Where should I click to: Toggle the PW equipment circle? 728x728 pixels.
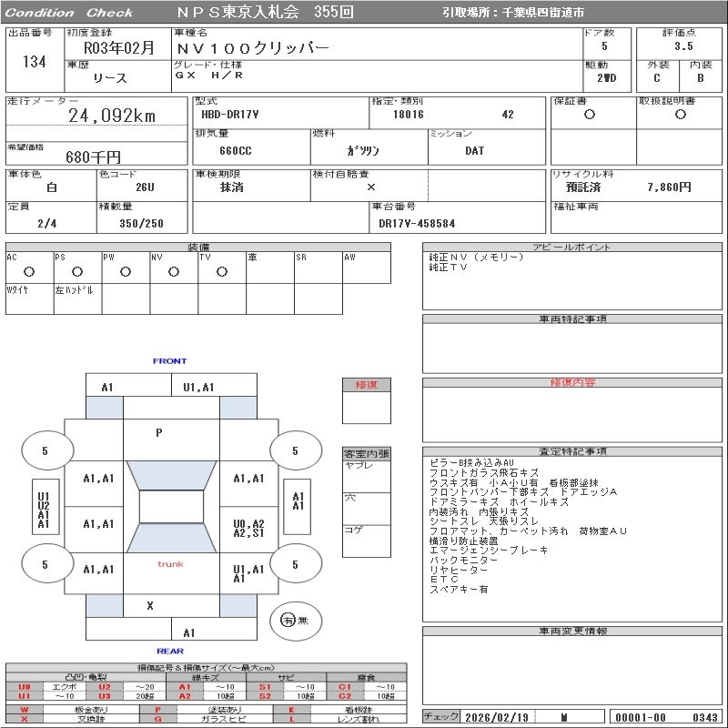click(125, 271)
